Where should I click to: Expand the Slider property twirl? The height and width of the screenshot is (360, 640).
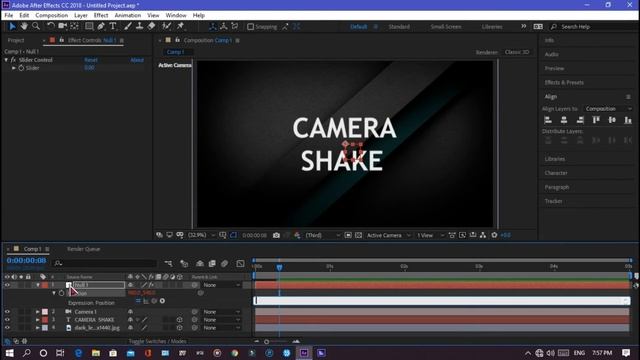[14, 68]
